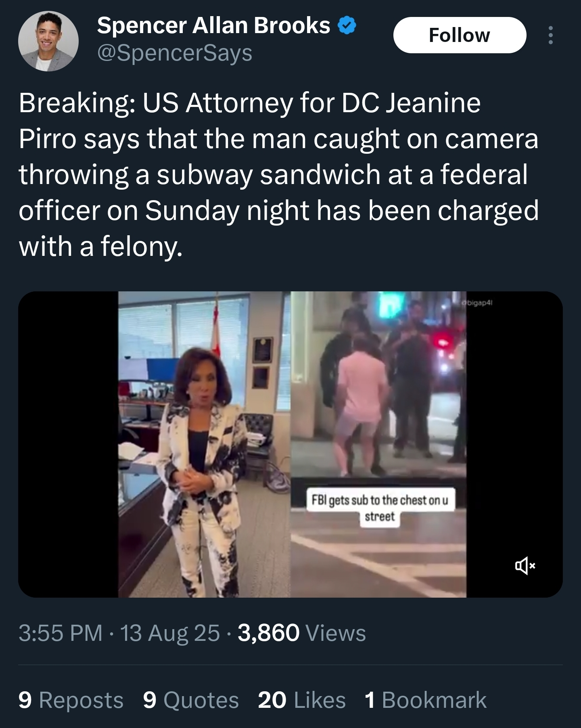Unmute the video with speaker icon
This screenshot has height=728, width=581.
coord(525,565)
